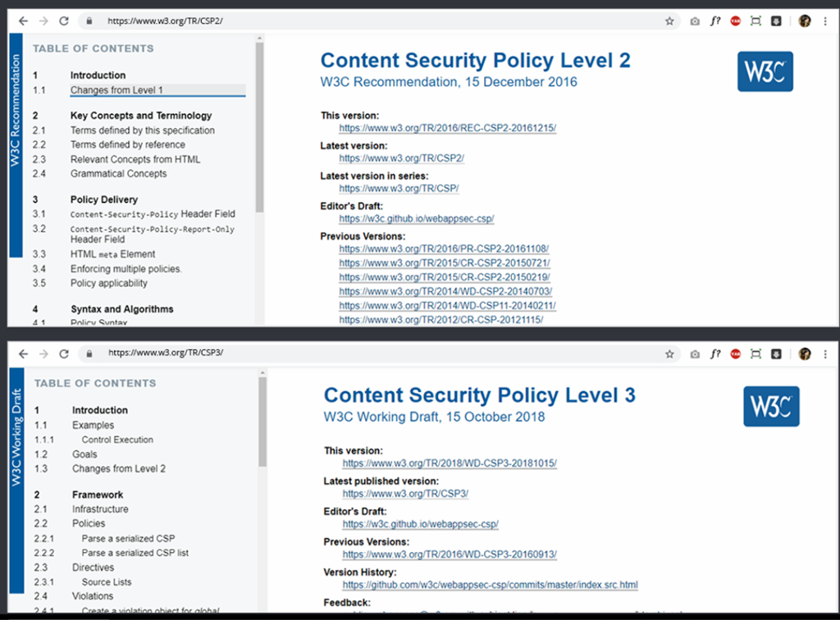Open REC-CSP2-20161215 this version link
This screenshot has width=840, height=620.
pyautogui.click(x=447, y=128)
